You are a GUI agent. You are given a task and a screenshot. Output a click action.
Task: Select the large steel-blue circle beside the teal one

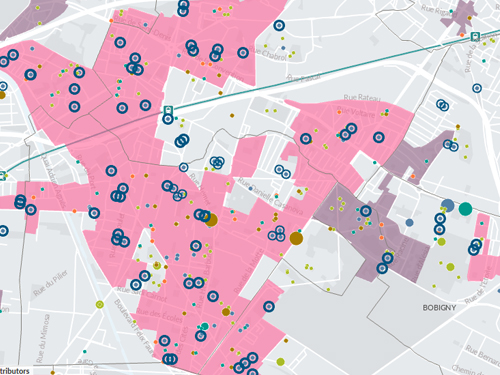tap(448, 205)
